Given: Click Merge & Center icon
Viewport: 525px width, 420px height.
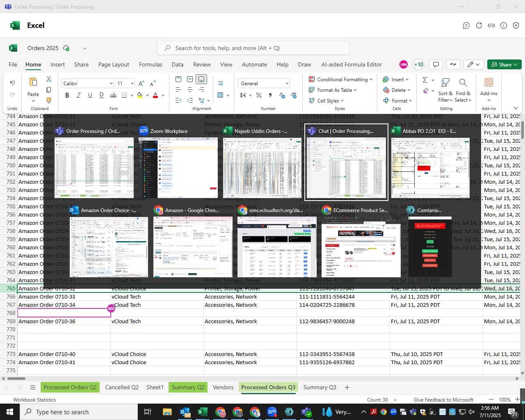Looking at the screenshot, I should coord(221,95).
